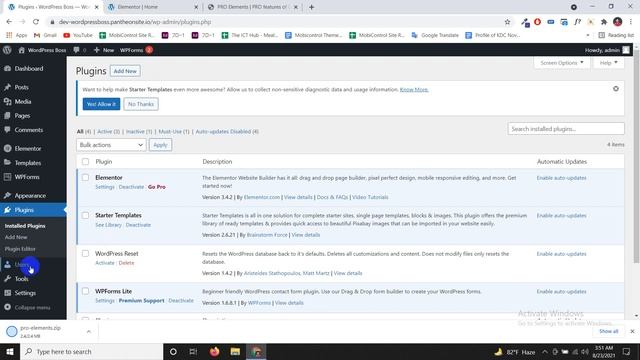
Task: Click the Tools wrench icon
Action: (x=7, y=279)
